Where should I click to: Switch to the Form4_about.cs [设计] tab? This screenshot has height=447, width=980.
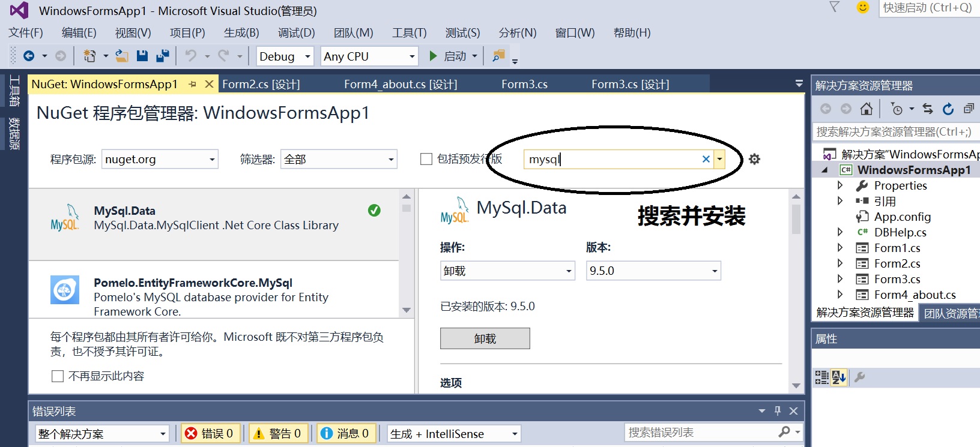coord(401,85)
